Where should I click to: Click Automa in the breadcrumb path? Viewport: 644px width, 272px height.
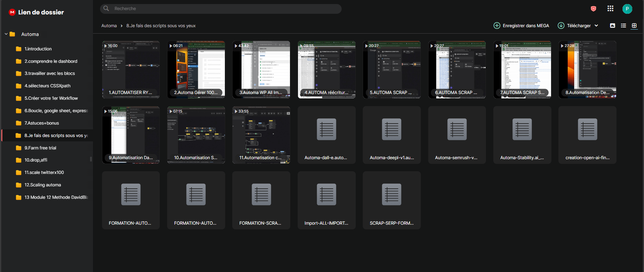pos(109,26)
